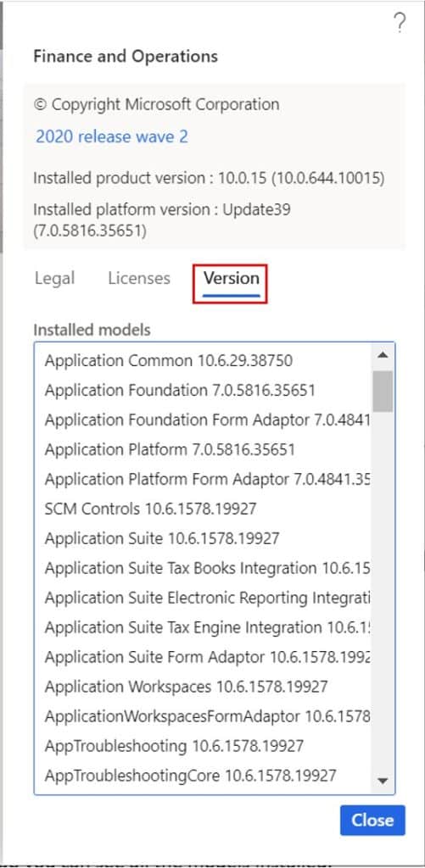The height and width of the screenshot is (868, 425).
Task: Select AppTroubleshootingCore 10.6.1578.19927 entry
Action: pyautogui.click(x=204, y=775)
